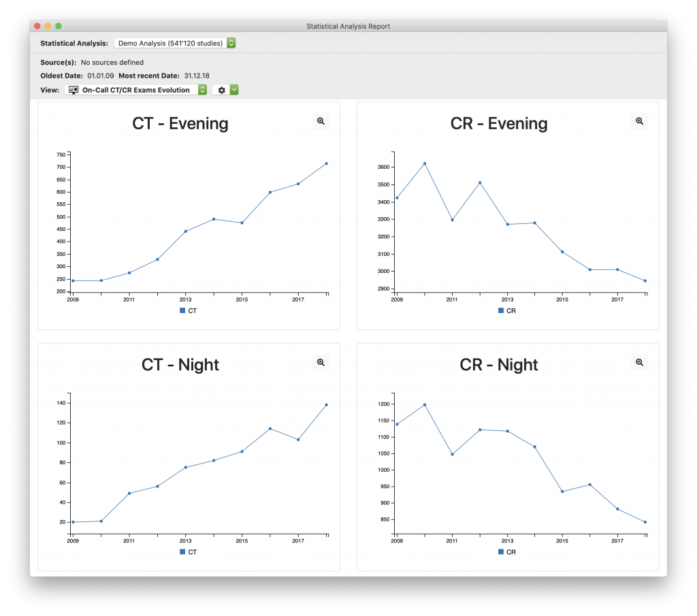Click the 2013 x-axis label in CT - Evening

click(x=185, y=299)
